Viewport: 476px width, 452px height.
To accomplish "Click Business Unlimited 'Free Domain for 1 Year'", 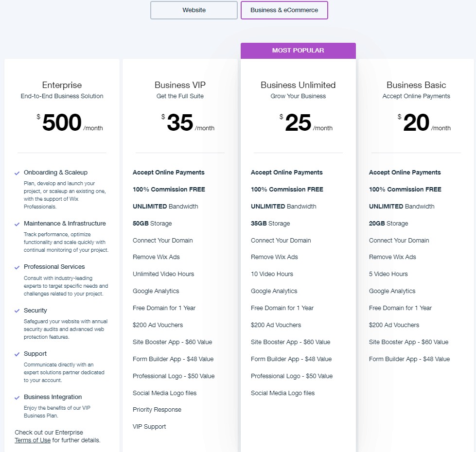I will [x=282, y=308].
